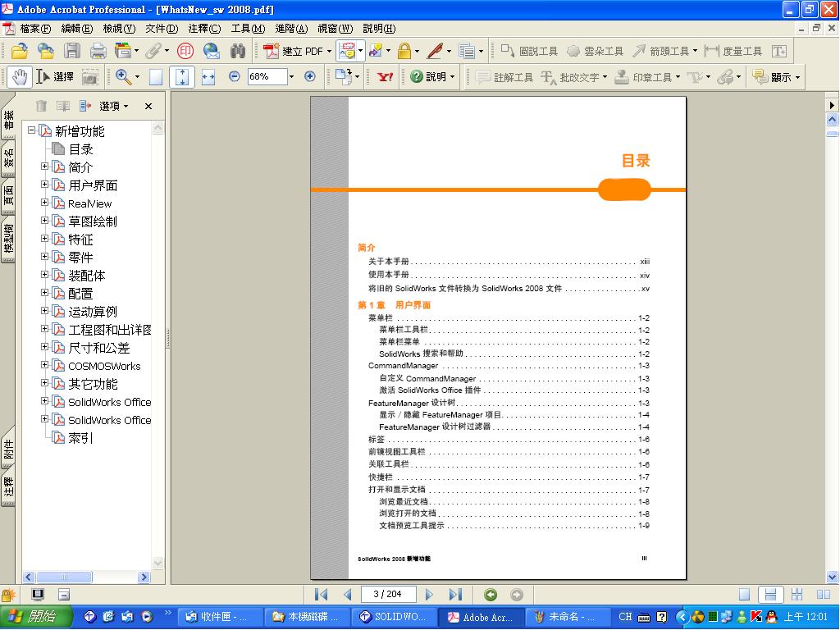Click the Windows 開始 Start button
840x630 pixels.
click(x=35, y=617)
